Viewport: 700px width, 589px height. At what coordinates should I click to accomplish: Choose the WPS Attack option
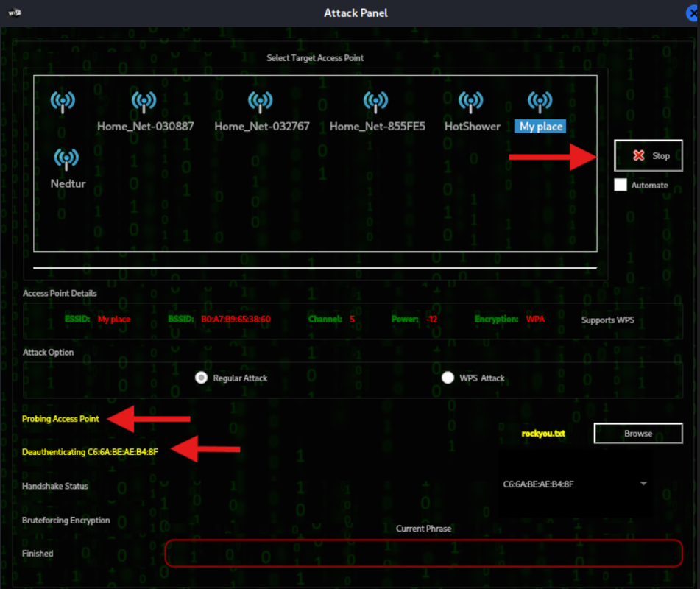pos(448,378)
